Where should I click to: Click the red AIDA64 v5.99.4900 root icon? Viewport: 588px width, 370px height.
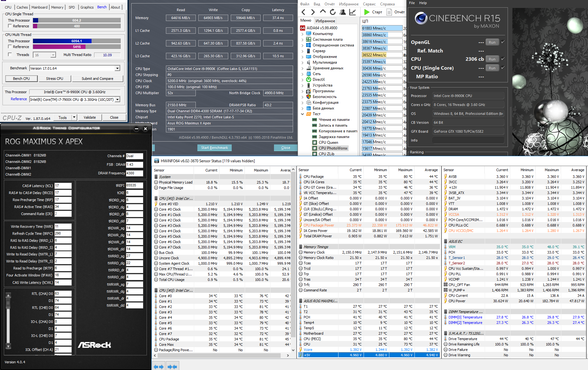(303, 28)
